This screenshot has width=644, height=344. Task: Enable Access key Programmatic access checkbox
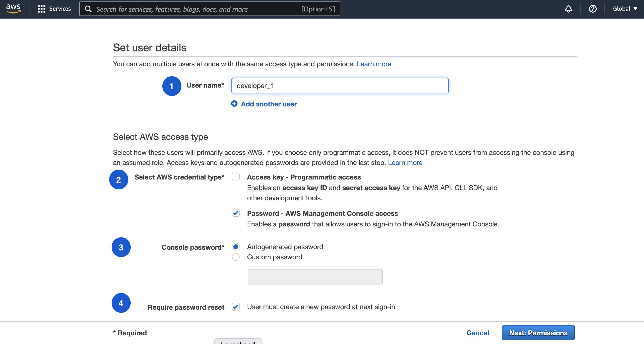pyautogui.click(x=236, y=177)
